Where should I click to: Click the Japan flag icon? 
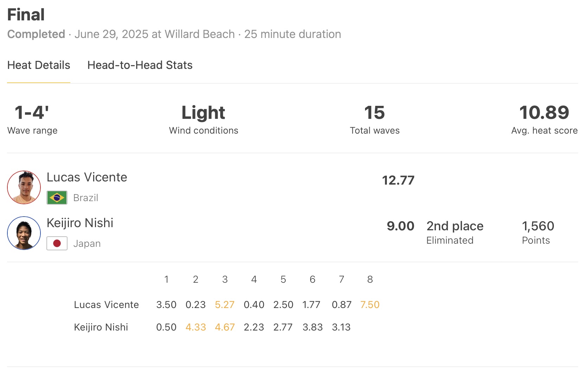[x=57, y=243]
